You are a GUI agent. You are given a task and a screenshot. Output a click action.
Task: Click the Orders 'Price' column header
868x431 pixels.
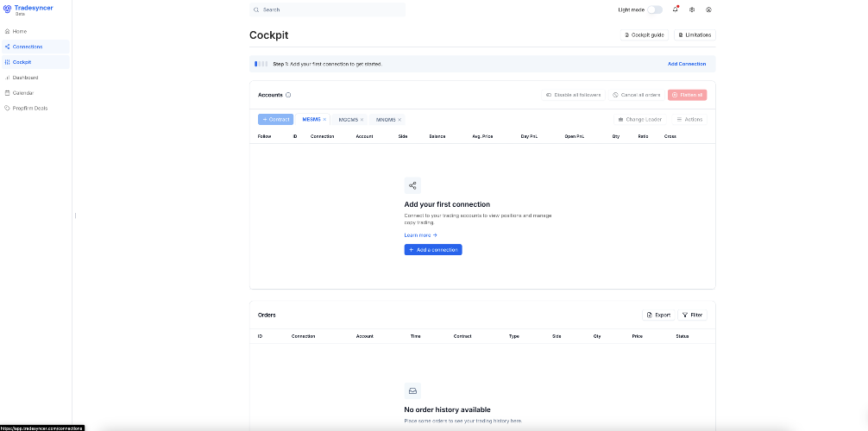pyautogui.click(x=637, y=336)
